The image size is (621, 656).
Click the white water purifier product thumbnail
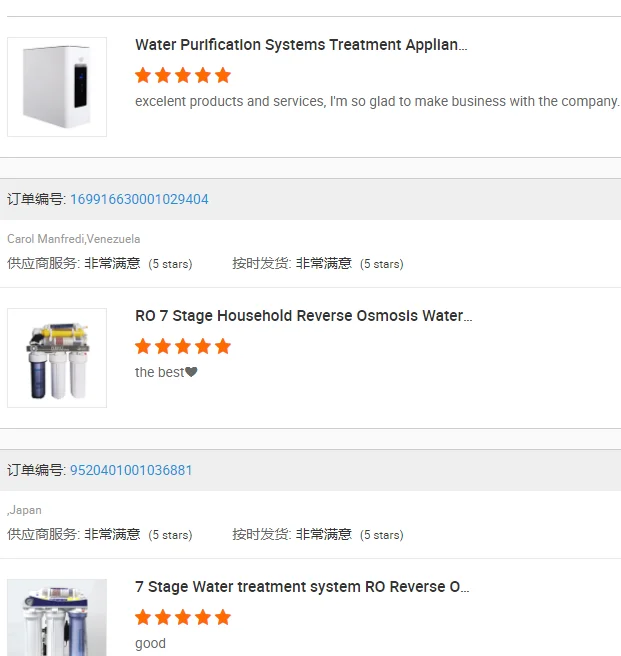57,87
